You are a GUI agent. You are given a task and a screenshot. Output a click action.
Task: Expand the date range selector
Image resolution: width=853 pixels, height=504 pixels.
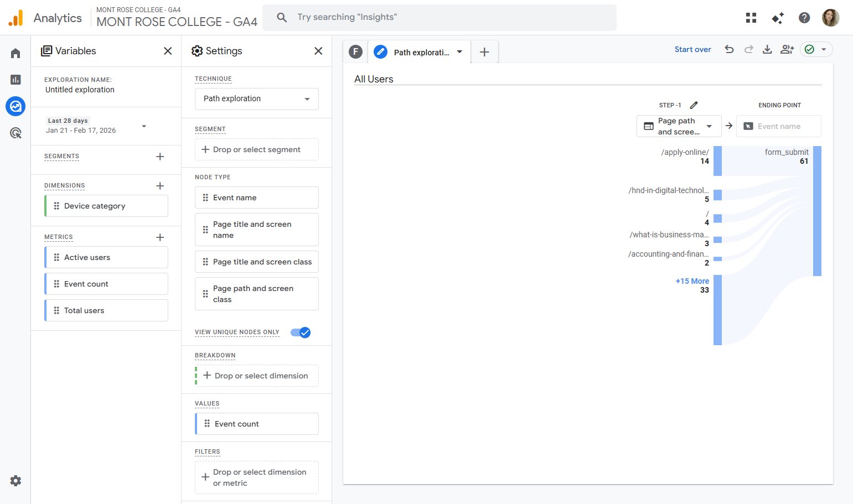pos(144,126)
